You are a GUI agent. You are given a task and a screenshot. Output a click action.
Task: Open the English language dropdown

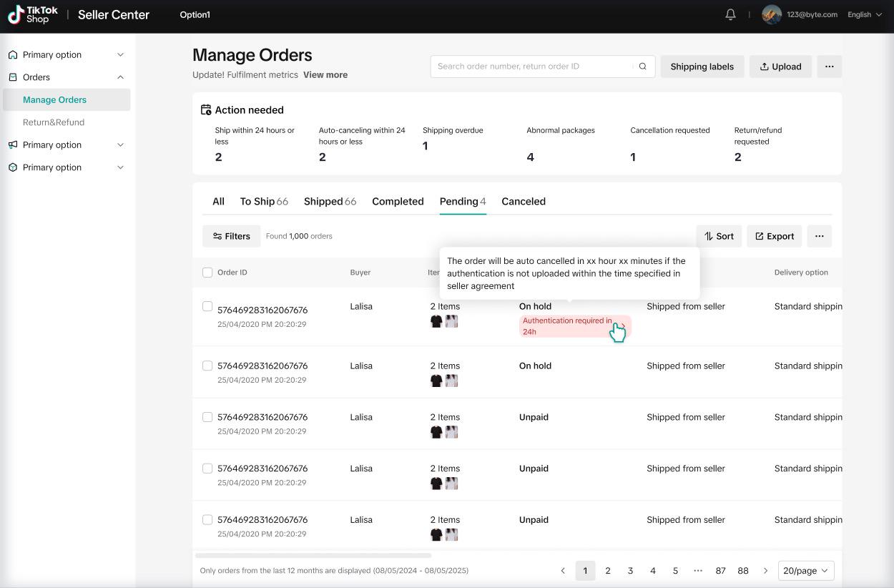click(x=864, y=14)
